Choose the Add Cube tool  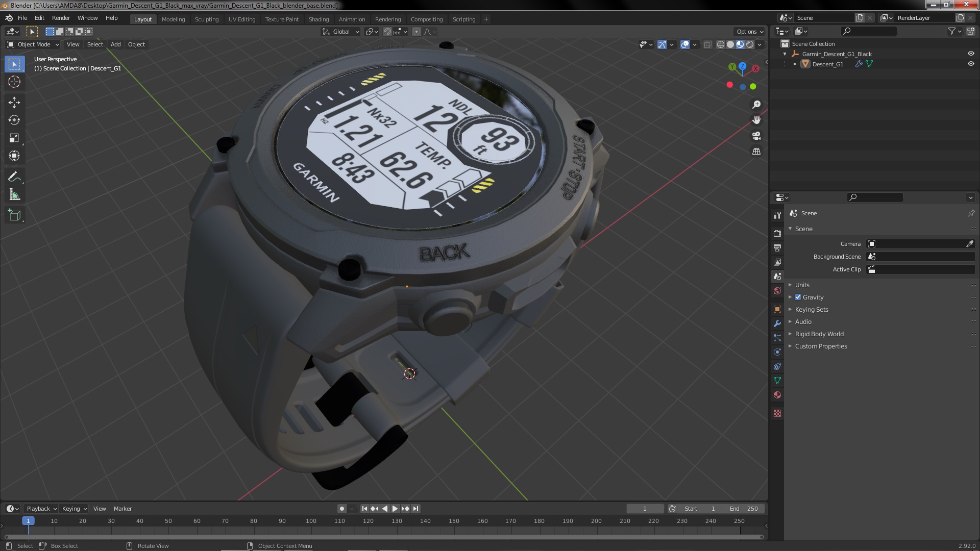point(14,215)
